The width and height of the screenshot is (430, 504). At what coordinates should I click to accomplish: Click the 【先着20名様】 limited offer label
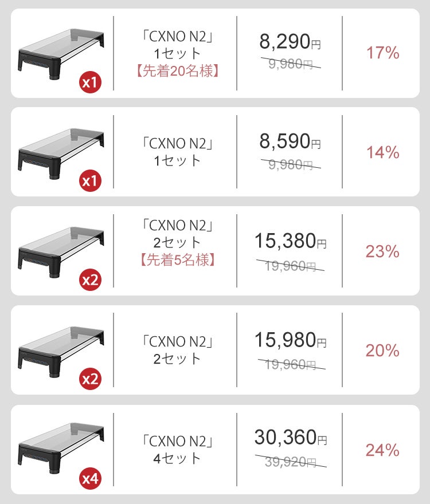(x=178, y=73)
